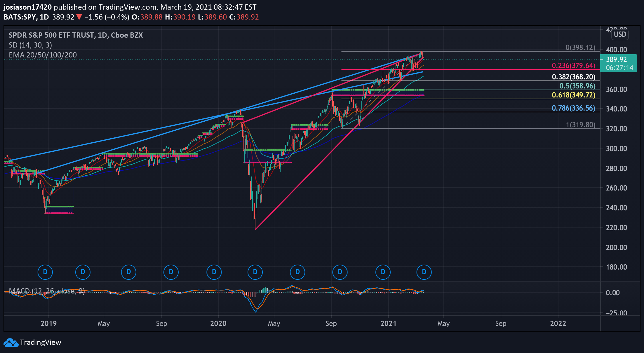Click the bar countdown timer 06:27:14
This screenshot has height=353, width=644.
pos(620,68)
